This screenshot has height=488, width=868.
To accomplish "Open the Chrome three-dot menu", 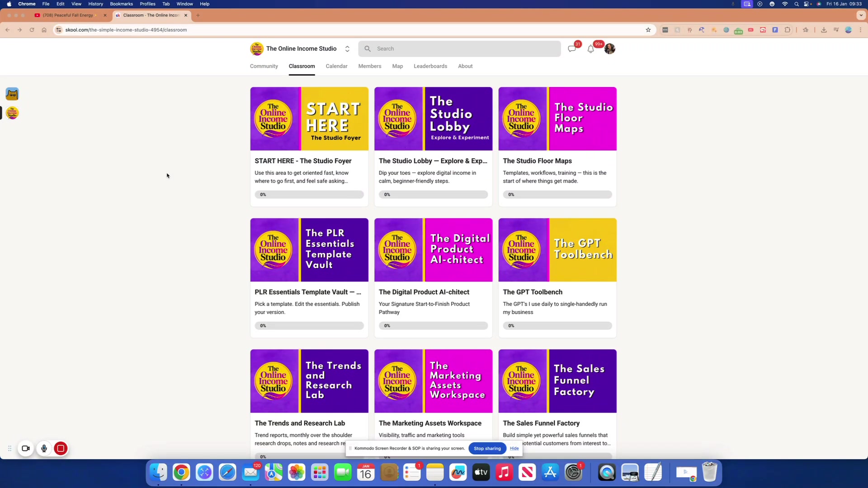I will [x=861, y=30].
